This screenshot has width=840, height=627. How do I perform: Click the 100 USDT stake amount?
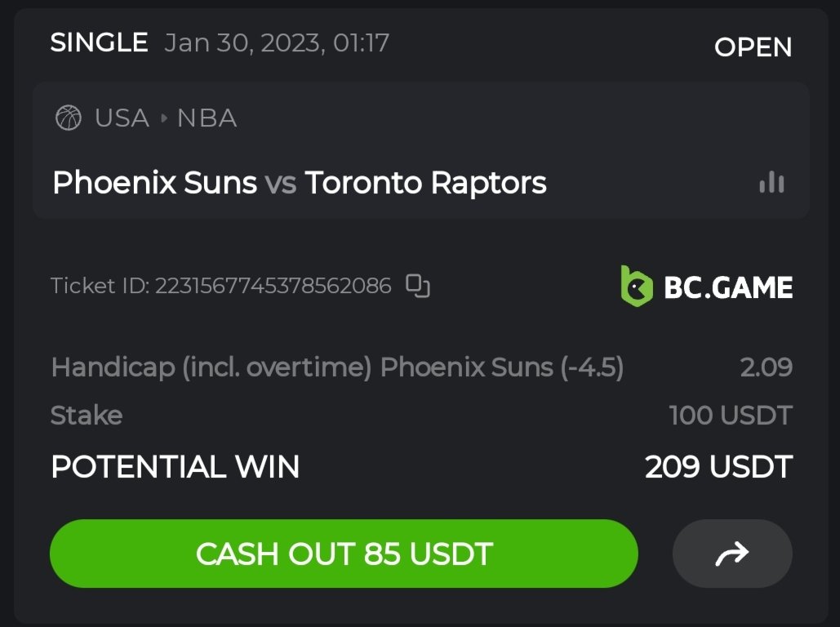[731, 416]
